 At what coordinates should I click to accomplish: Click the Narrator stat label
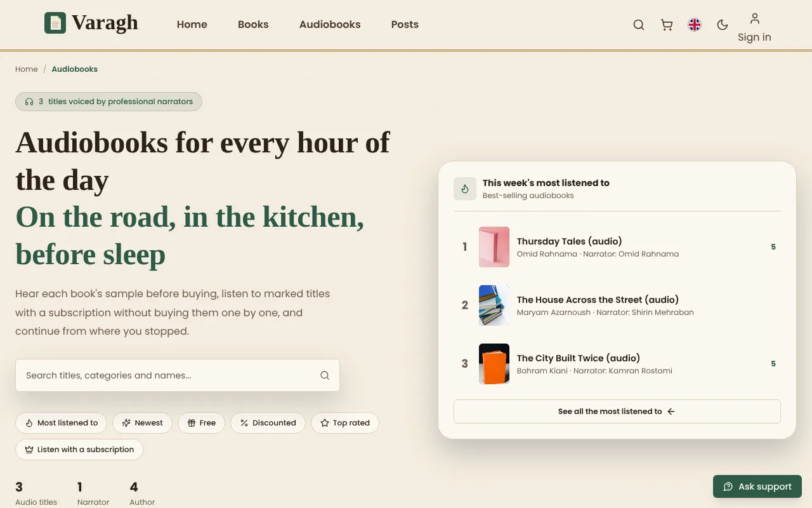click(x=93, y=502)
